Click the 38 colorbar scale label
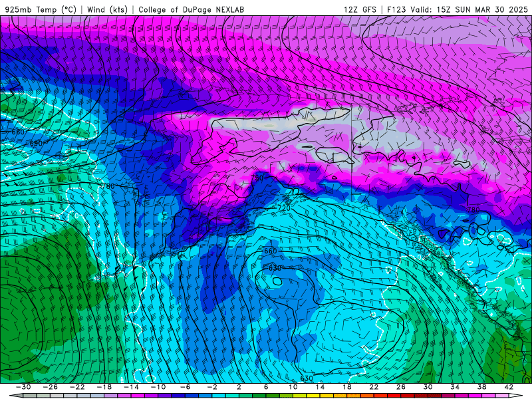This screenshot has height=399, width=532. [481, 387]
